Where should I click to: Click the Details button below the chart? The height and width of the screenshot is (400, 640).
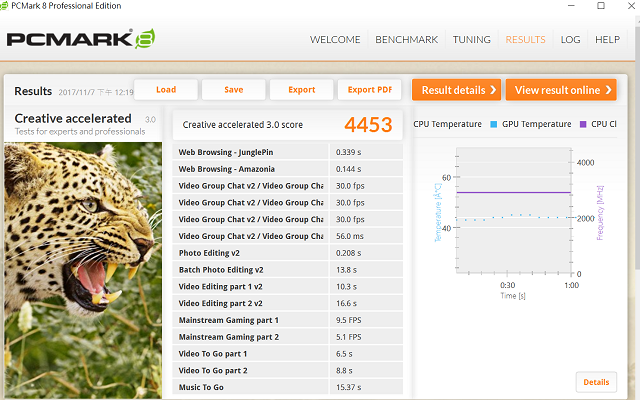point(596,382)
